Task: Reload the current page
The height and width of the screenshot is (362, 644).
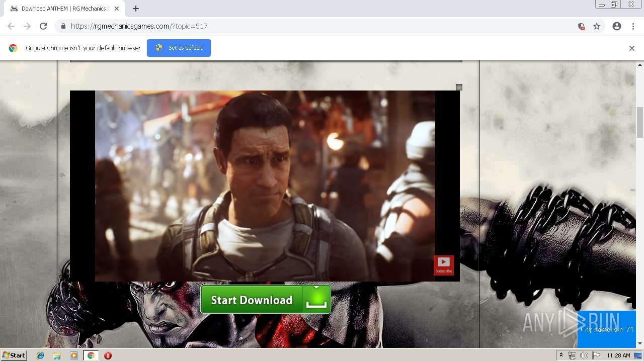Action: pos(43,26)
